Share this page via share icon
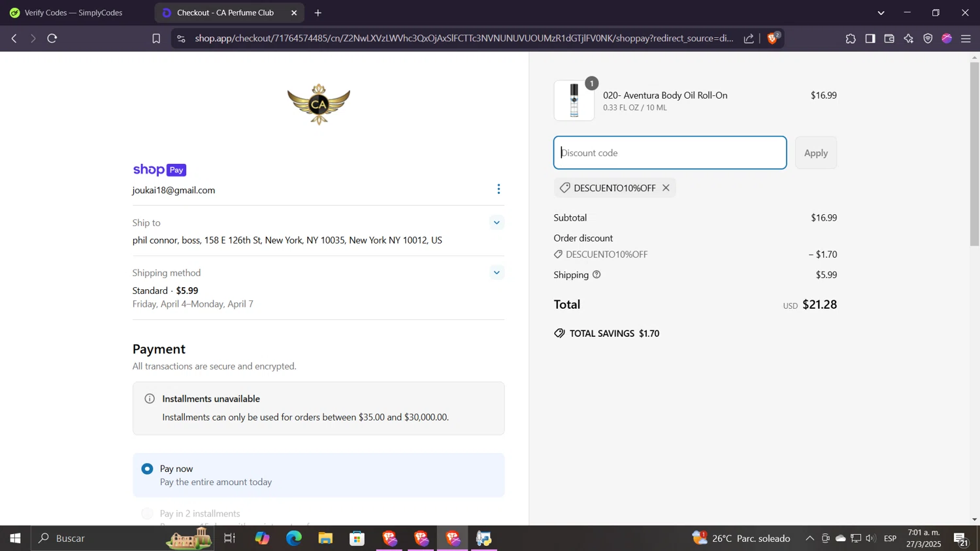Viewport: 980px width, 551px height. click(749, 39)
